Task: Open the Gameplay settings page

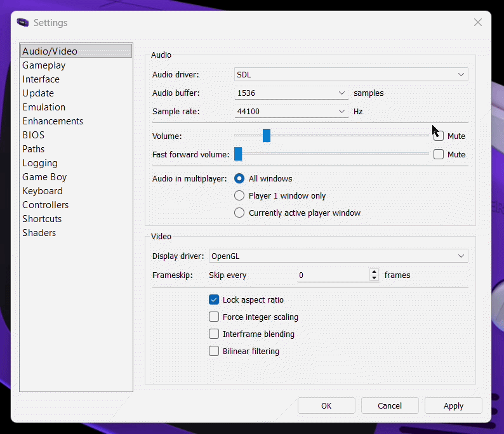Action: [x=76, y=65]
